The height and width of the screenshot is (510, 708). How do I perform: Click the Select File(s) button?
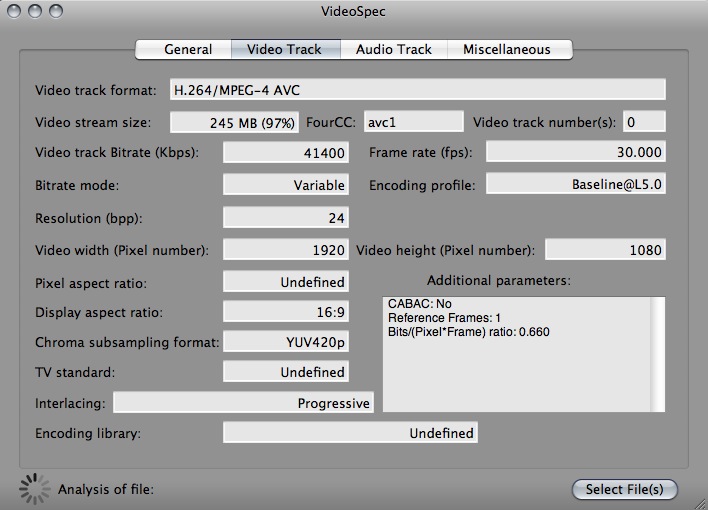click(x=624, y=489)
